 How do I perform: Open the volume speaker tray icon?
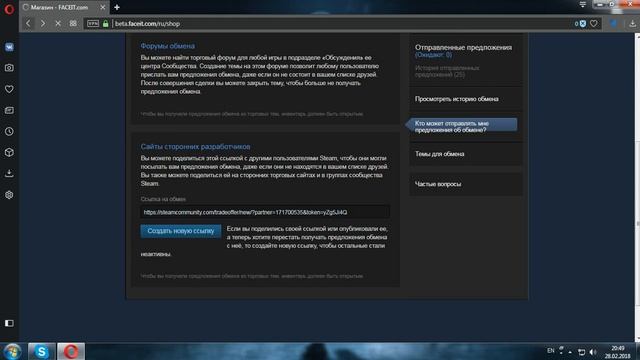point(593,352)
